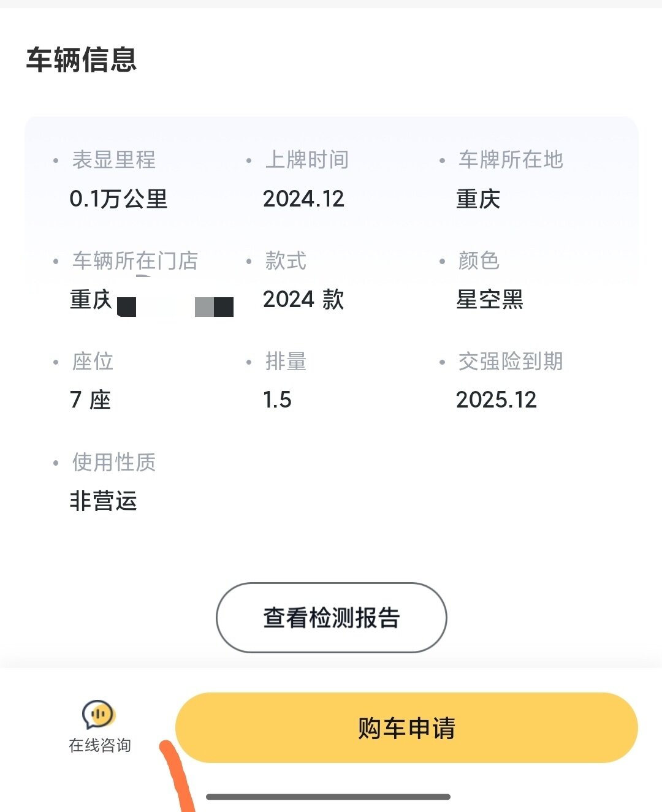
Task: Open the 在线咨询 label
Action: pyautogui.click(x=100, y=745)
